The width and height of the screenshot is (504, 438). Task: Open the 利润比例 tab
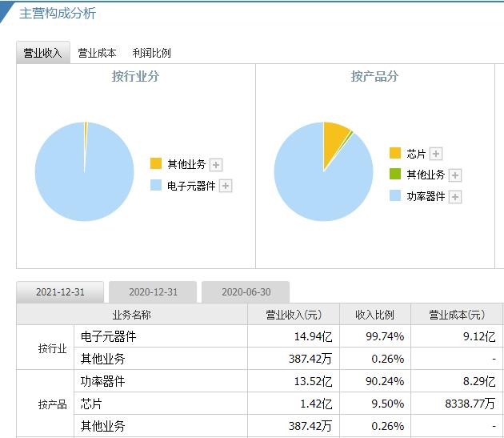[x=152, y=53]
